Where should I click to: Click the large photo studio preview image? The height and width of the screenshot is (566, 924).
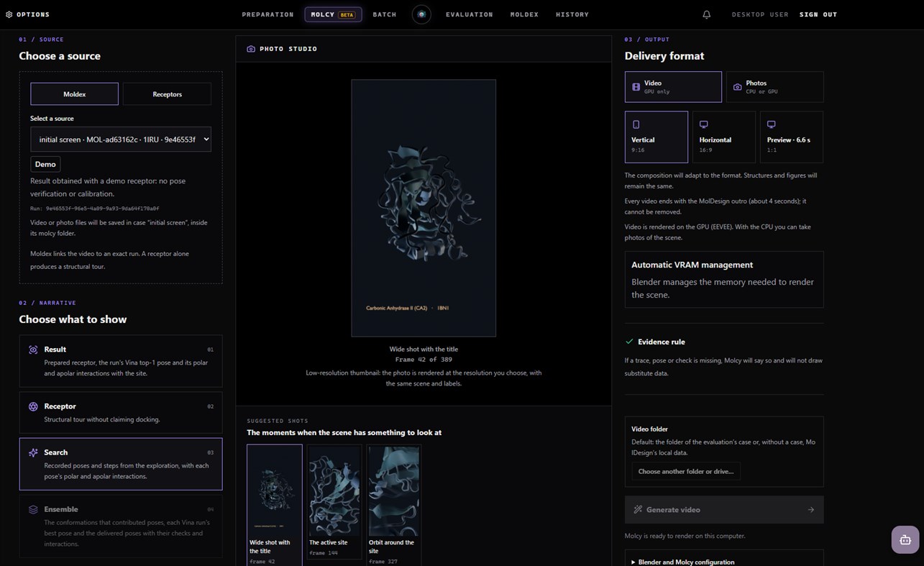pyautogui.click(x=424, y=208)
